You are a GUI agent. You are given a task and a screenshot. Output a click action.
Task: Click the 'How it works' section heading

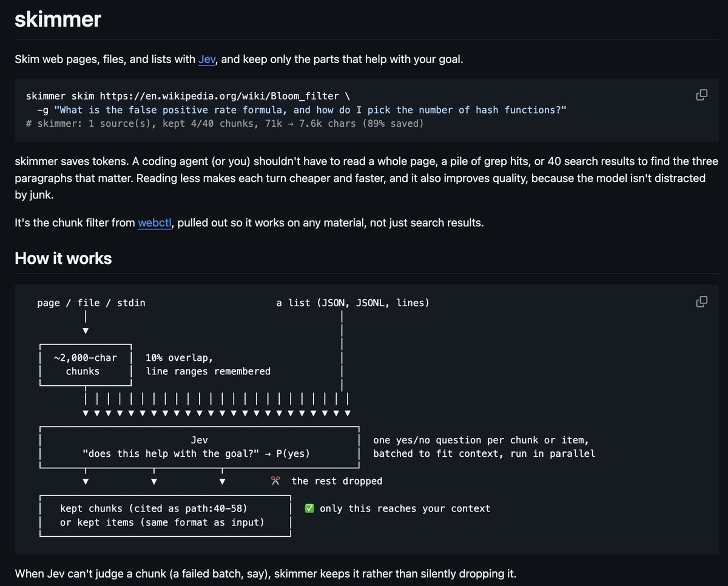pyautogui.click(x=63, y=258)
